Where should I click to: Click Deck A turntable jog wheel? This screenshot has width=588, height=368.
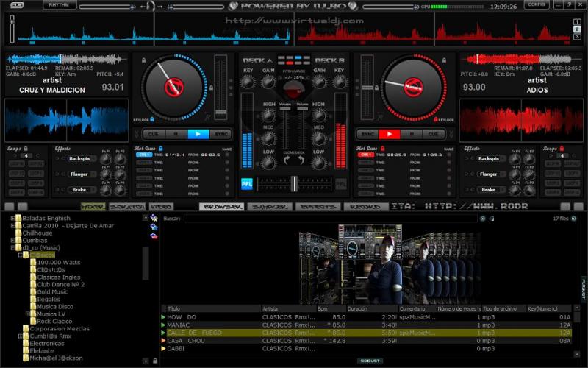coord(173,87)
